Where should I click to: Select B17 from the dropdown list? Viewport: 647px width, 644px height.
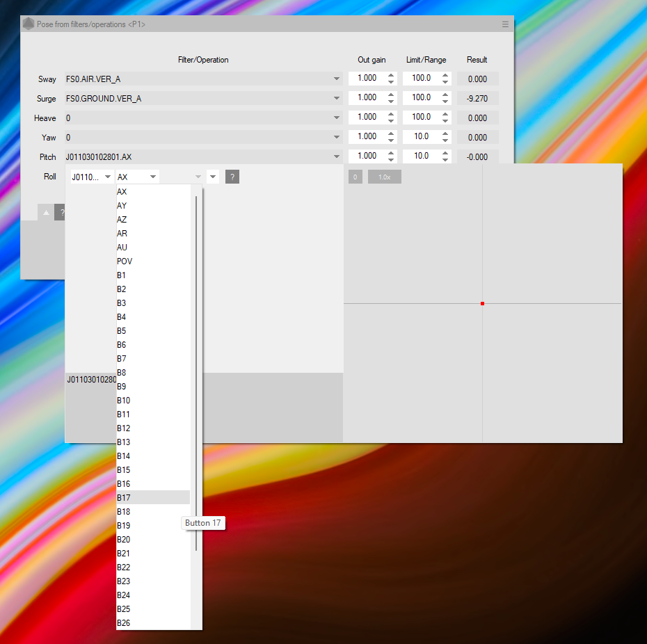coord(152,498)
